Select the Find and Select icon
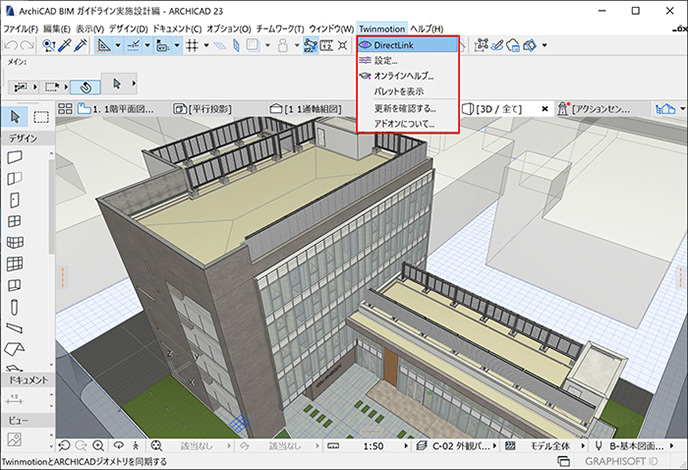Screen dimensions: 688x470 [x=49, y=45]
